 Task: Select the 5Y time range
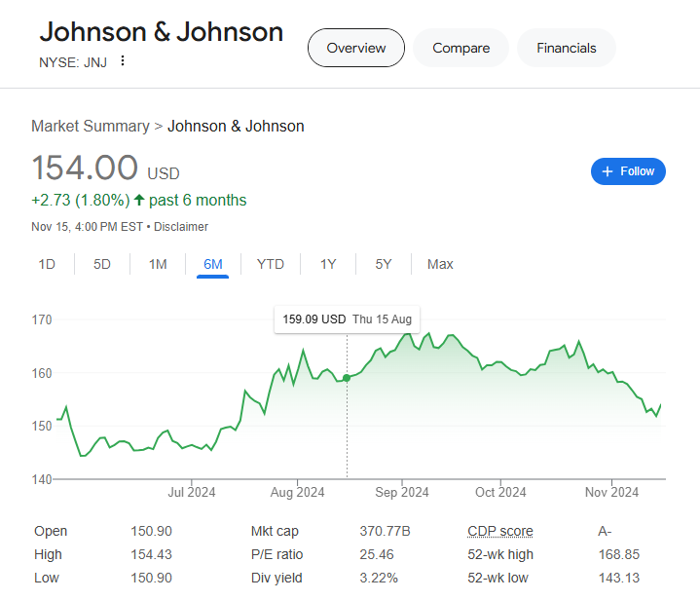coord(384,265)
